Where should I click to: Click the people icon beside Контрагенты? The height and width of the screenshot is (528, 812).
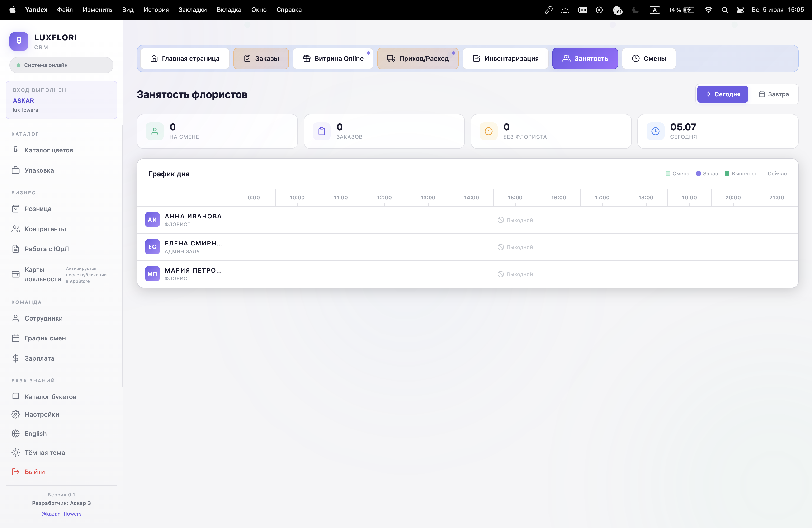click(x=16, y=229)
